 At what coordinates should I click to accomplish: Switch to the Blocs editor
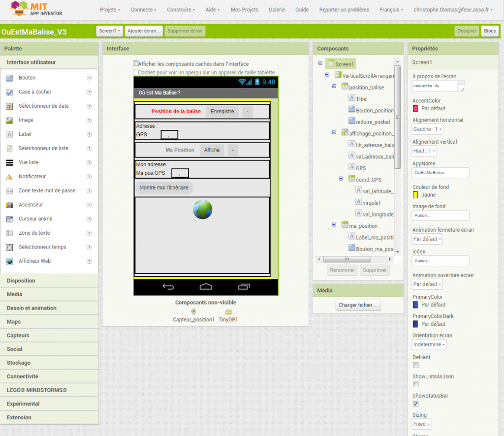pos(490,31)
